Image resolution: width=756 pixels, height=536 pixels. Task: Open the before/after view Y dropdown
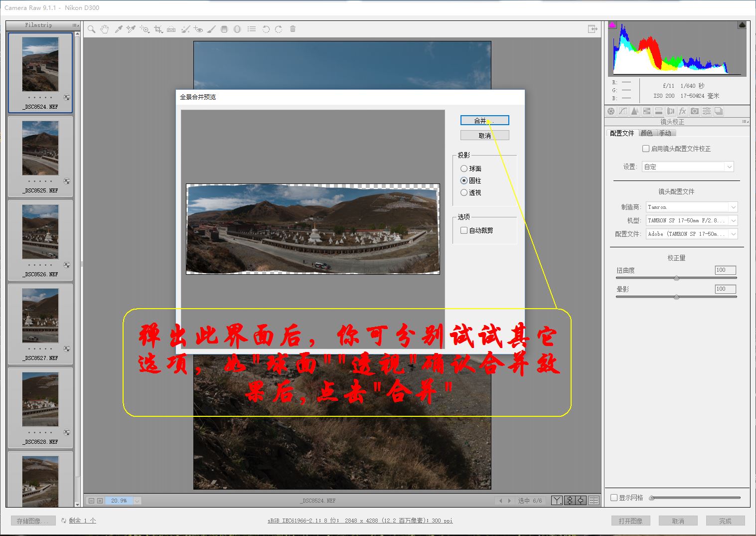coord(557,501)
